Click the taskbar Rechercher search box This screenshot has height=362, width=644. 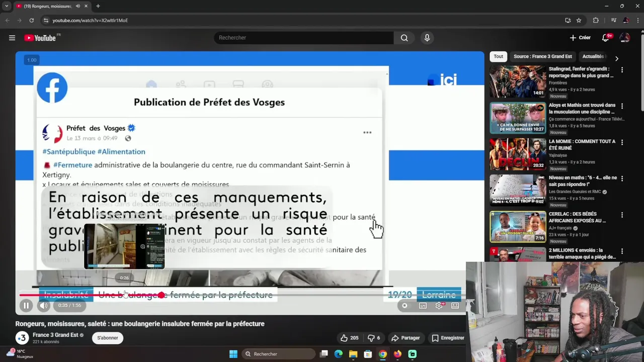pos(278,354)
